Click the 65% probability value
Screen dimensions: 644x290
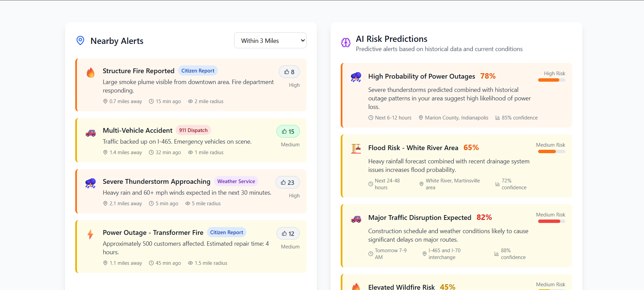pos(471,147)
